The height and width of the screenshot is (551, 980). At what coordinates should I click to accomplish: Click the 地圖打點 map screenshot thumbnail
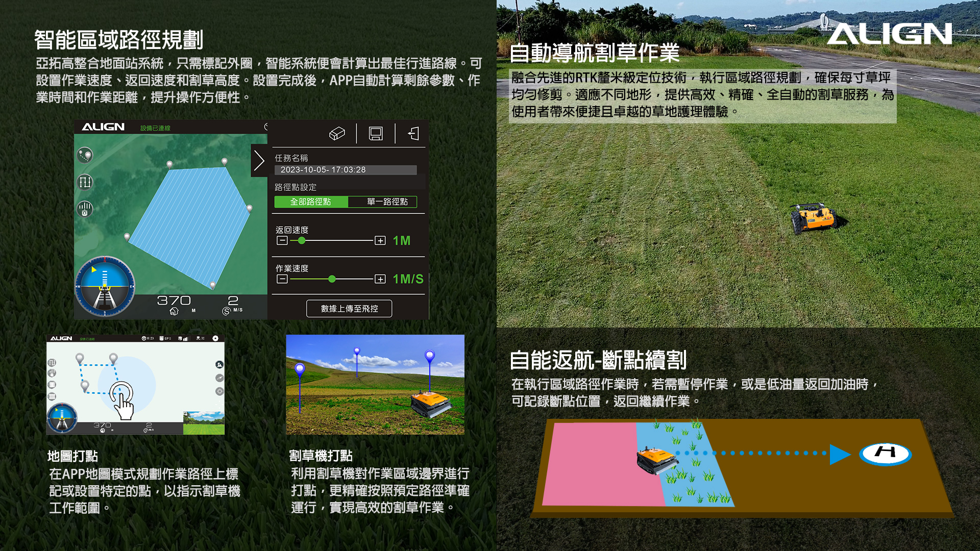point(135,385)
